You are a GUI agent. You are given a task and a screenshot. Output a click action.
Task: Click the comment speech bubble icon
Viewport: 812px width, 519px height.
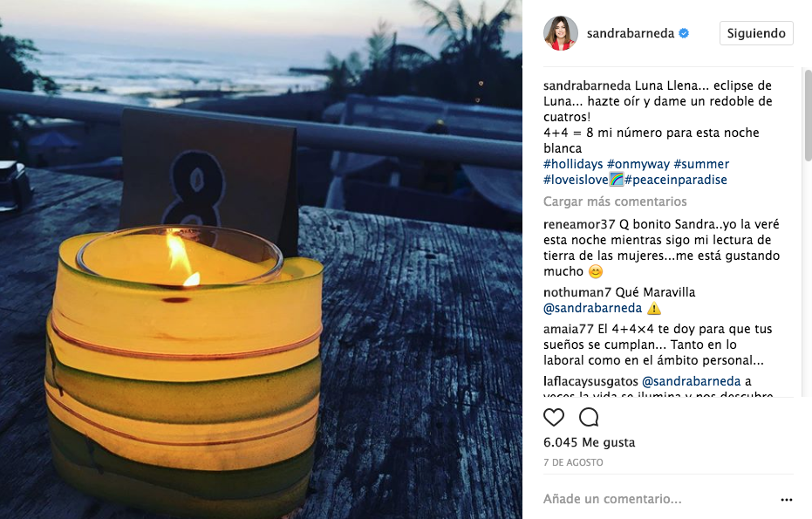click(x=589, y=417)
